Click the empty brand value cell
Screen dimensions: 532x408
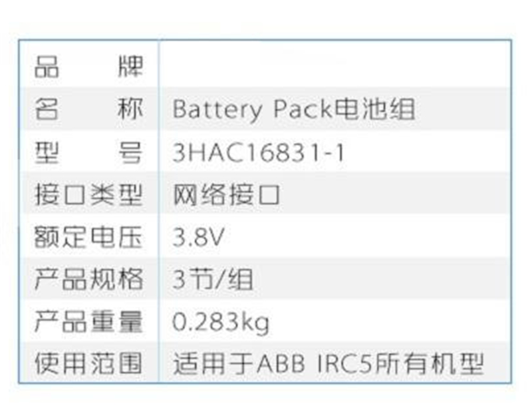point(334,67)
